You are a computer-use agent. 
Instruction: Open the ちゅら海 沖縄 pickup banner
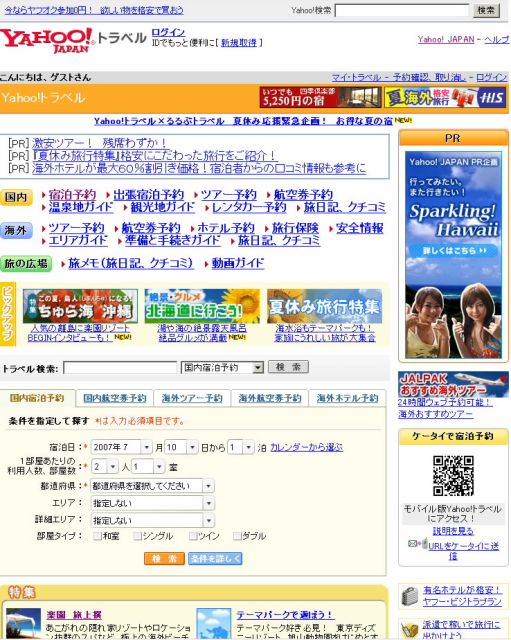click(x=80, y=306)
